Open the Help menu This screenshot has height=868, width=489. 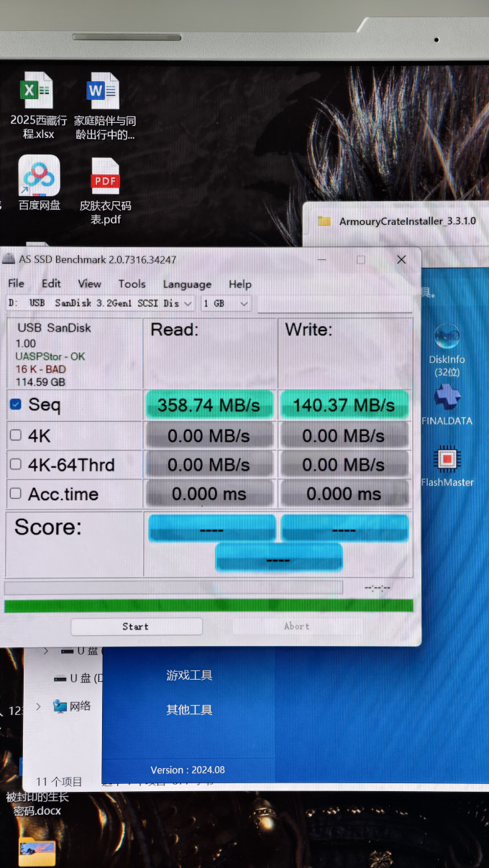coord(240,284)
